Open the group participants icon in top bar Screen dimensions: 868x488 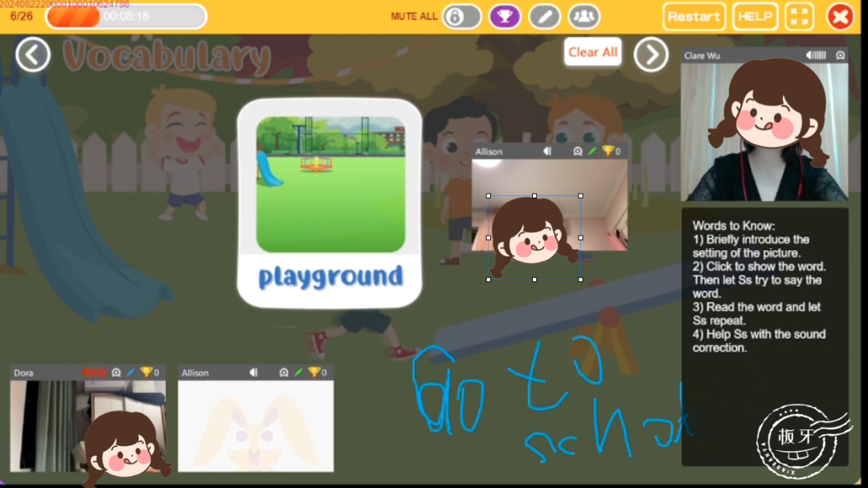(584, 17)
